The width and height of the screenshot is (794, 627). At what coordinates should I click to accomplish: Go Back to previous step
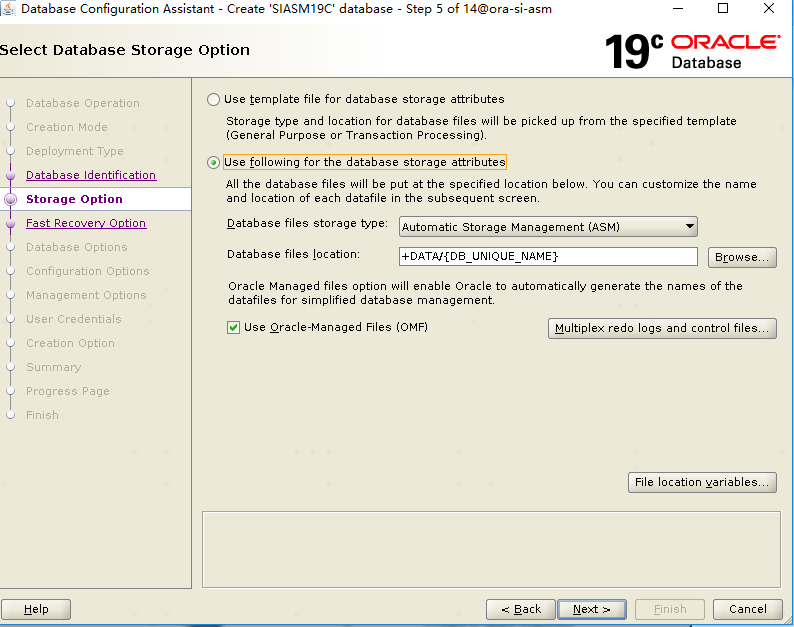[x=521, y=609]
